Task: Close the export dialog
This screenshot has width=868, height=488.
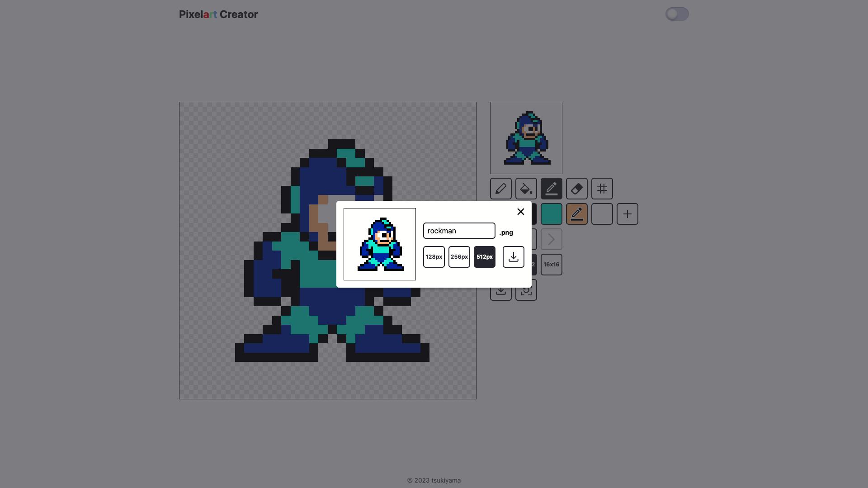Action: coord(520,211)
